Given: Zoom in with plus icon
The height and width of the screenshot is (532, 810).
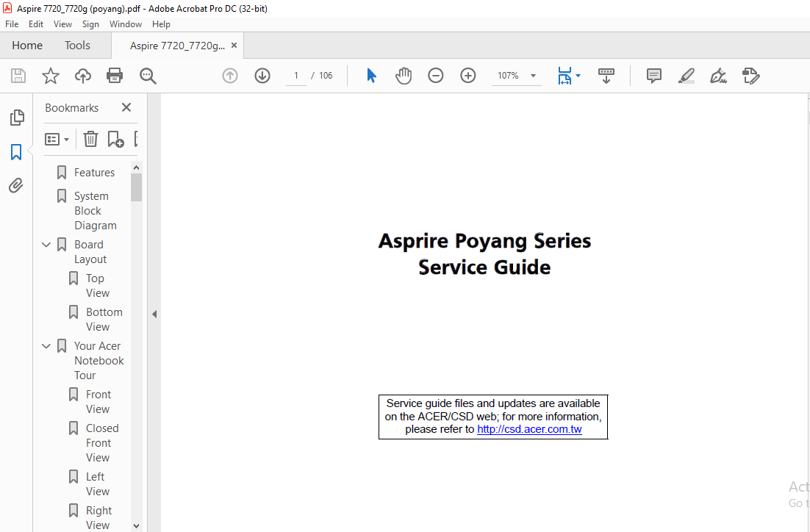Looking at the screenshot, I should pyautogui.click(x=468, y=76).
